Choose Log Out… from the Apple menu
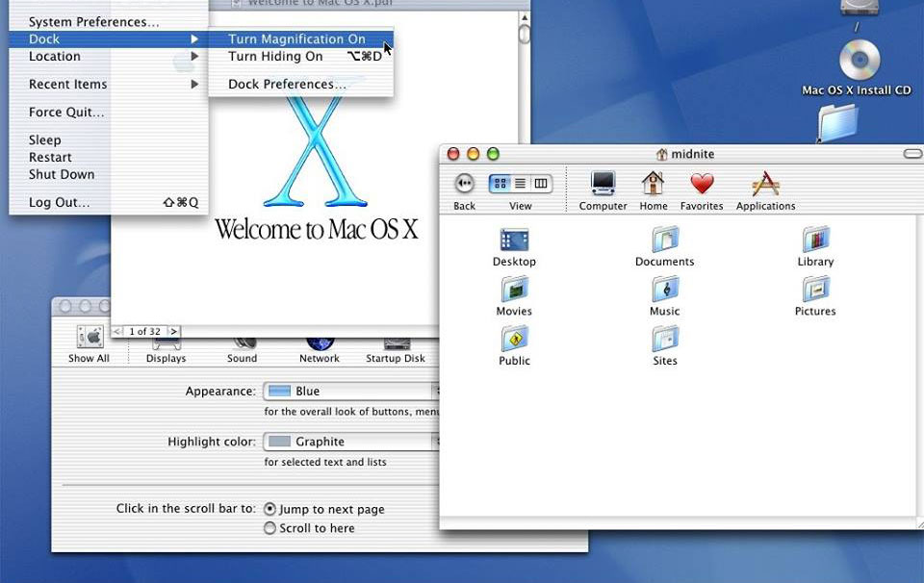Screen dimensions: 924x583 click(x=109, y=202)
